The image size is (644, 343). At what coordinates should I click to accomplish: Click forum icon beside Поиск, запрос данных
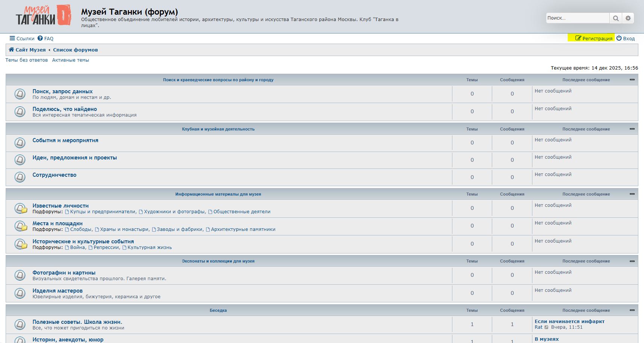pos(20,94)
